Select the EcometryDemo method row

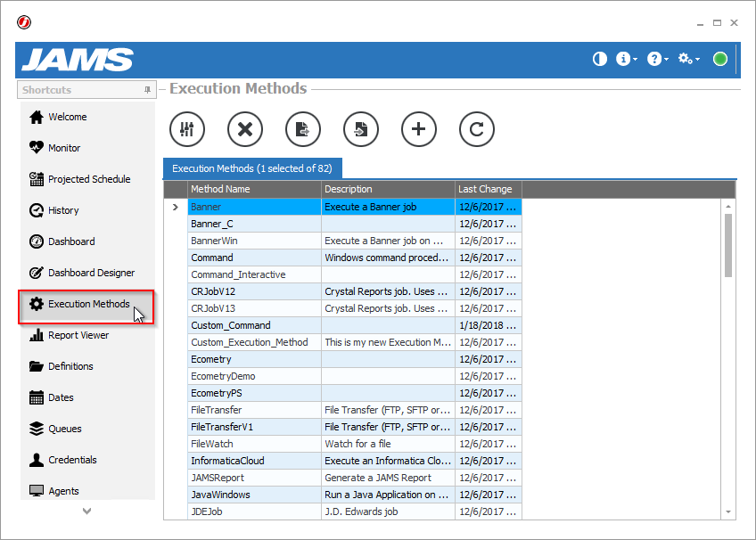pyautogui.click(x=355, y=376)
